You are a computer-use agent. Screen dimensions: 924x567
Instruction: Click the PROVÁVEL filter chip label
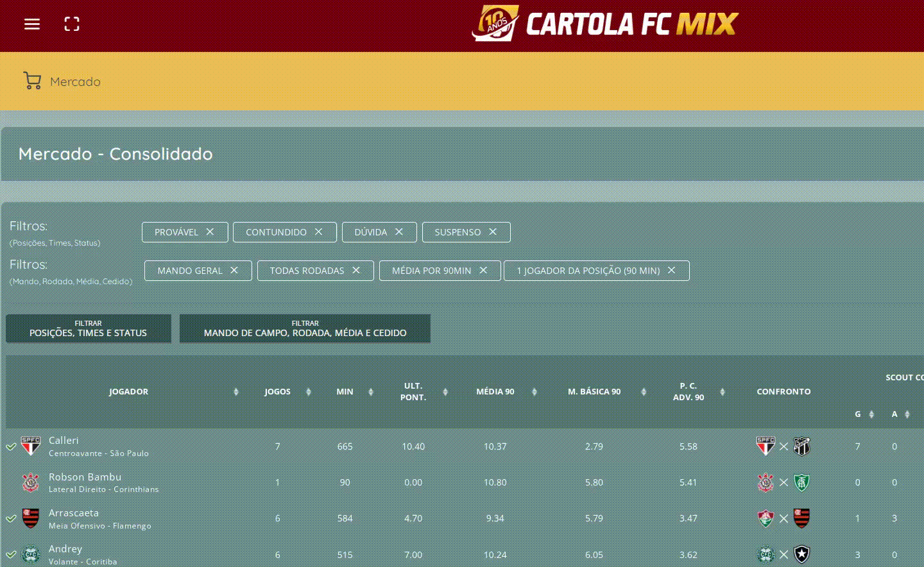tap(176, 232)
